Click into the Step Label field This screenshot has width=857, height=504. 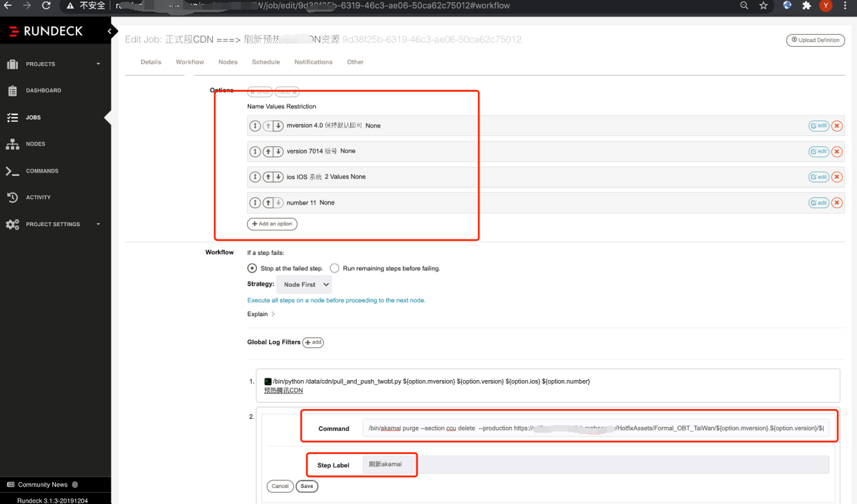click(596, 464)
